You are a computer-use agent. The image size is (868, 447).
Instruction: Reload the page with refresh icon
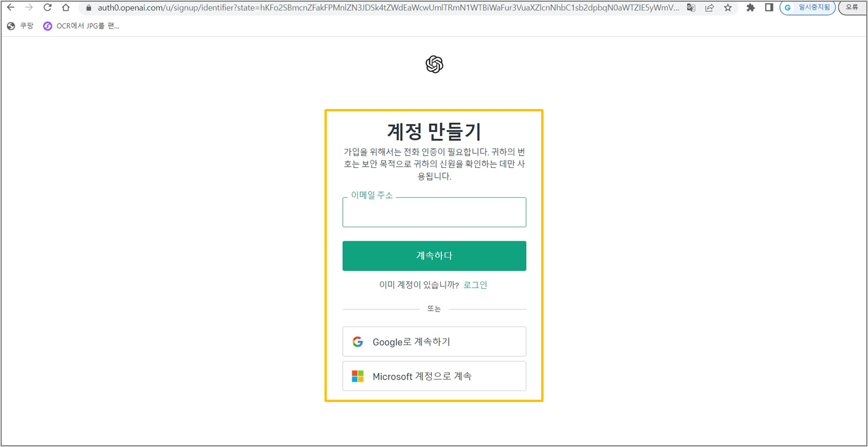coord(47,8)
